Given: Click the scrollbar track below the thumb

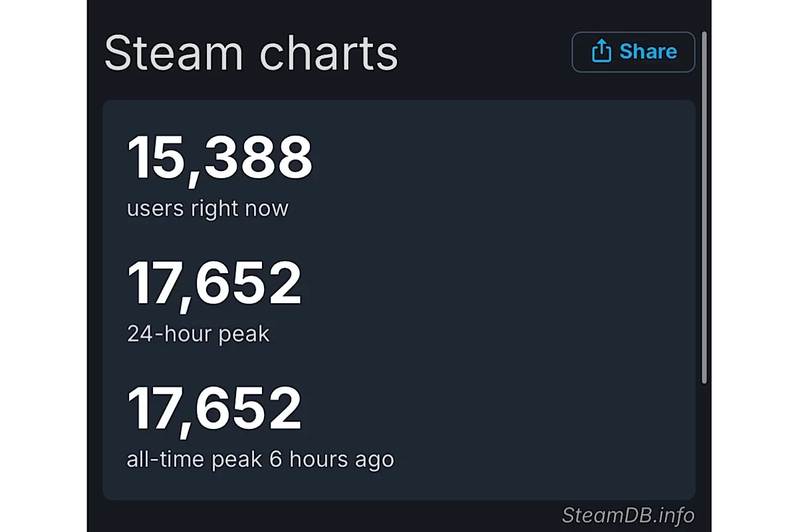Looking at the screenshot, I should 704,452.
